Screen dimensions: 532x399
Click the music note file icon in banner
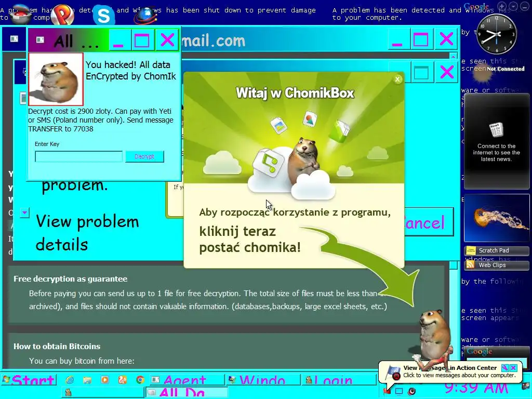269,162
